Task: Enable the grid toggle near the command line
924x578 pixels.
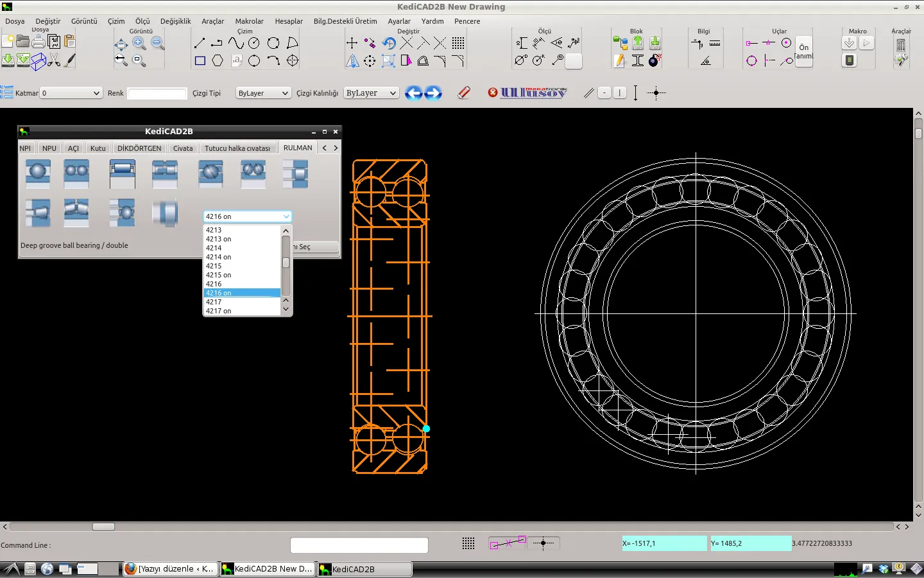Action: click(x=468, y=543)
